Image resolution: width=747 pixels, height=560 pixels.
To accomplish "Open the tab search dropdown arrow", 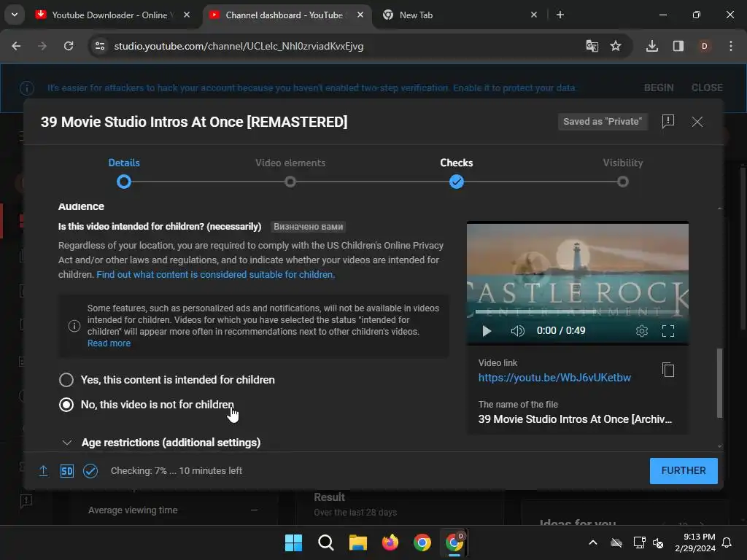I will click(x=15, y=15).
